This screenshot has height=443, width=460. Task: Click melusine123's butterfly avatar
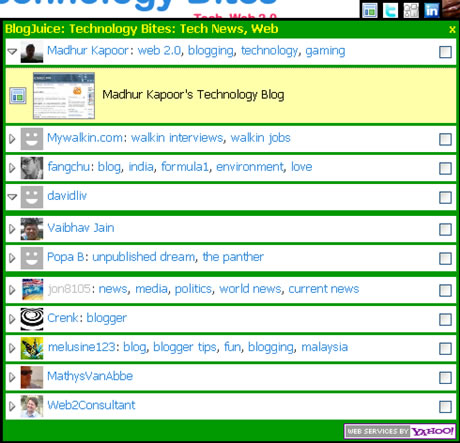32,348
